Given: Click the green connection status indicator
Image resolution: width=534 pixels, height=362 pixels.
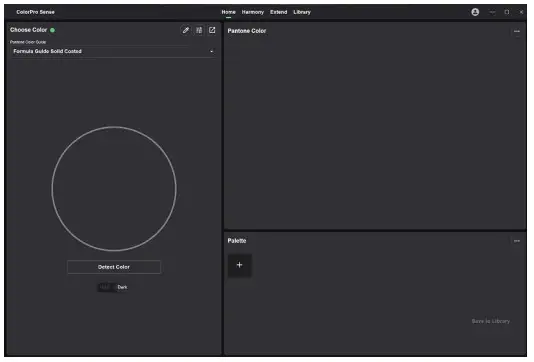Looking at the screenshot, I should [52, 30].
